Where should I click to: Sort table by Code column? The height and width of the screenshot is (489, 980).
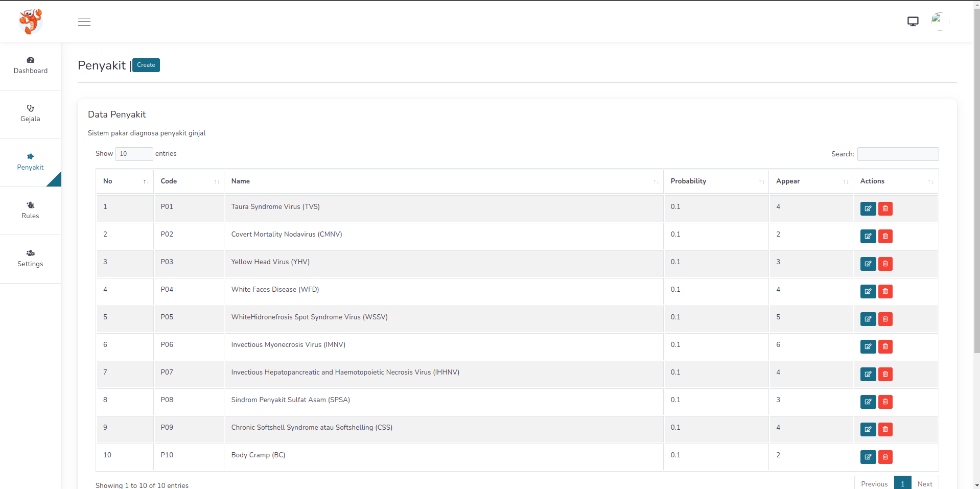[189, 181]
